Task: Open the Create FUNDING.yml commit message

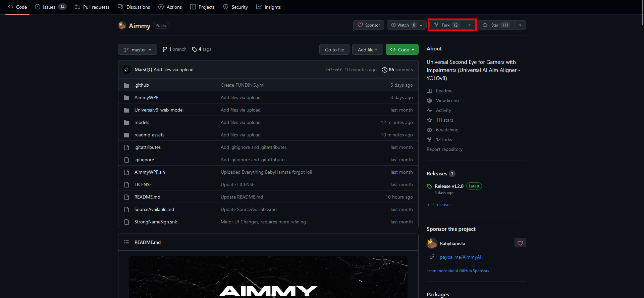Action: [243, 85]
